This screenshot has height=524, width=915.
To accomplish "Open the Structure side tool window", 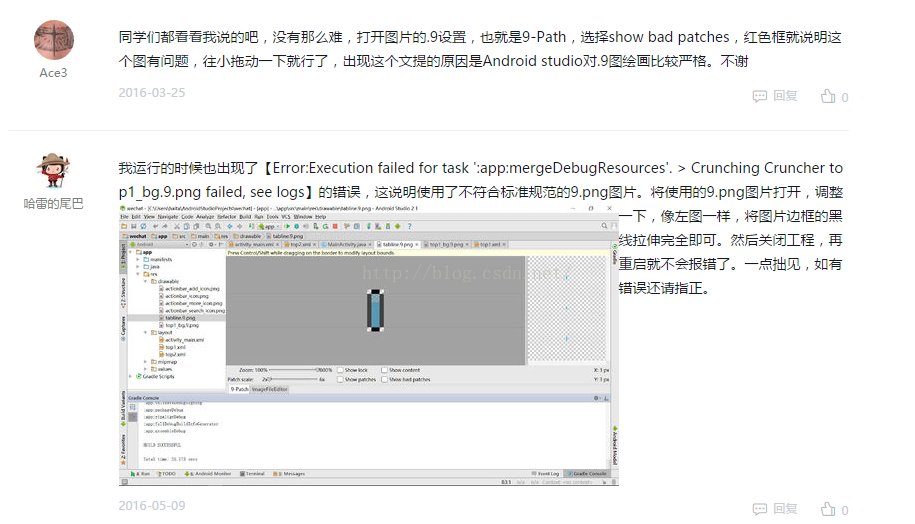I will click(123, 293).
